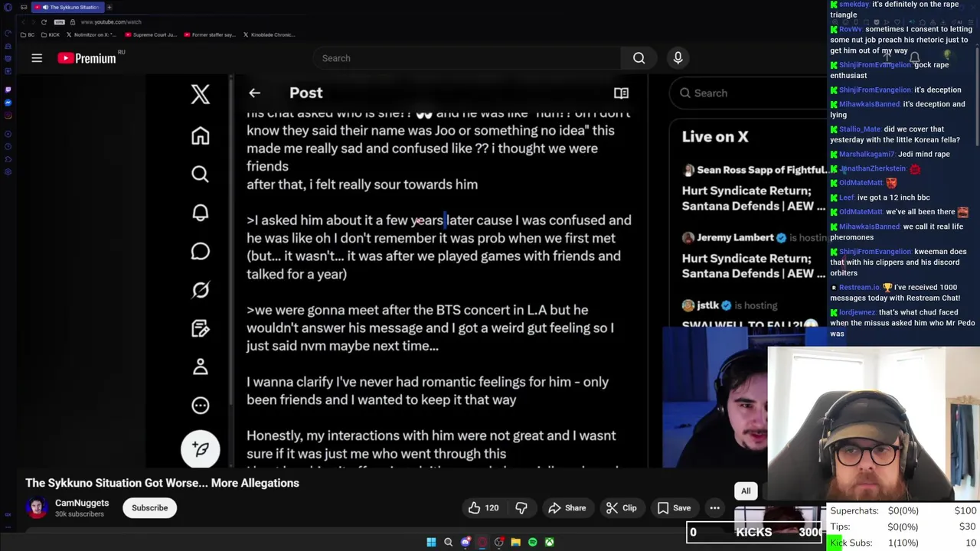Open X Explore search icon

(200, 174)
